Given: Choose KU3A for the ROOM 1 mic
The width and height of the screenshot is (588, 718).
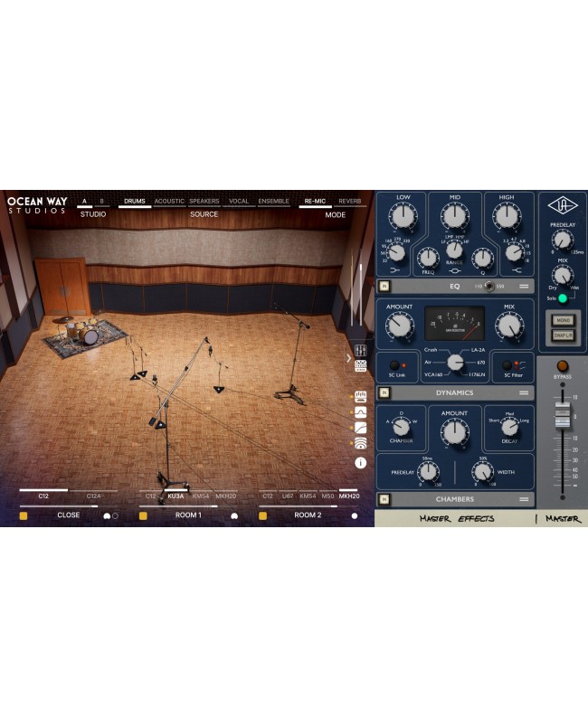Looking at the screenshot, I should coord(175,496).
